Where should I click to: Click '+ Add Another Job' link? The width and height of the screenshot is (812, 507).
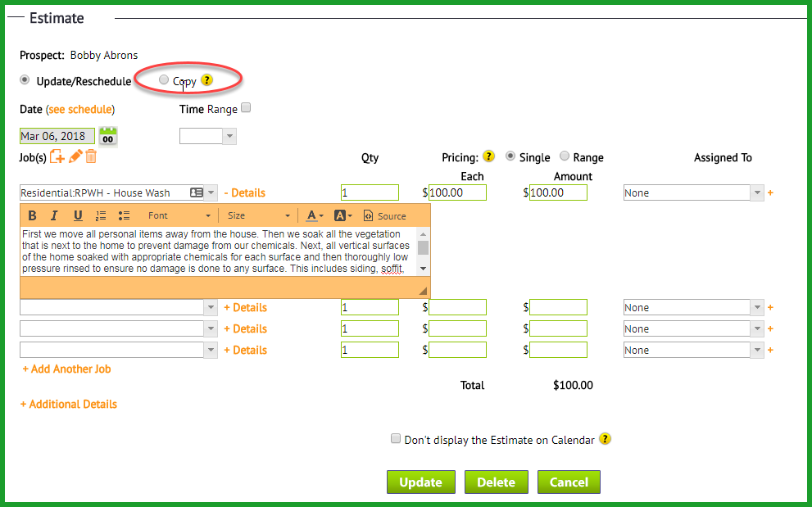coord(67,369)
